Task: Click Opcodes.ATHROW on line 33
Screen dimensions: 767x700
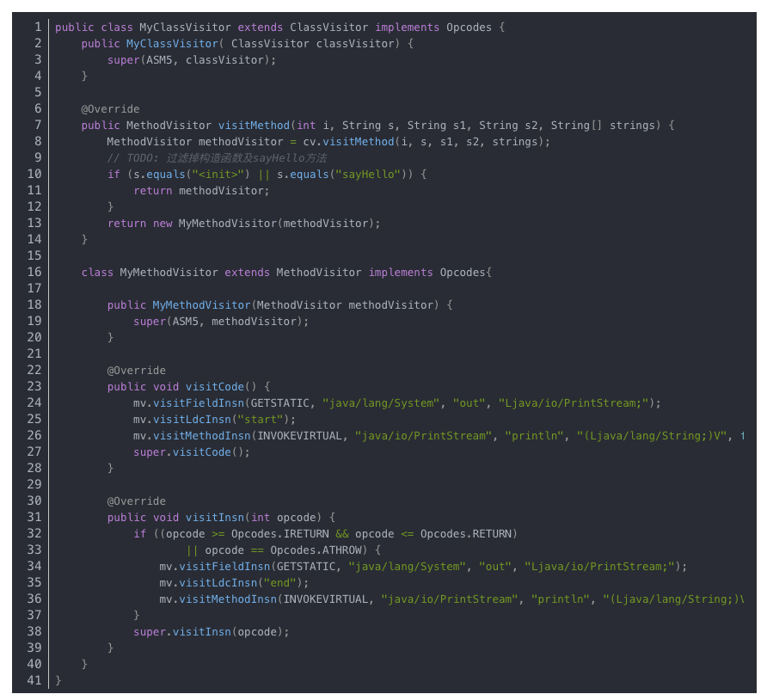Action: point(316,550)
